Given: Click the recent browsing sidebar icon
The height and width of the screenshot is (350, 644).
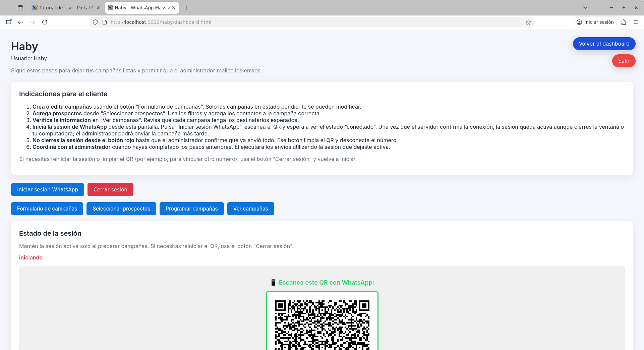Looking at the screenshot, I should [9, 22].
